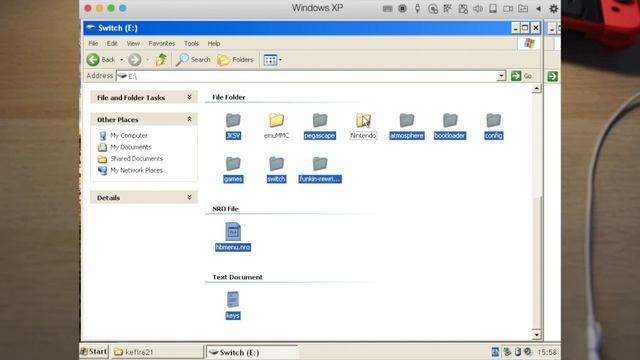
Task: Select the bootloader folder
Action: click(450, 126)
